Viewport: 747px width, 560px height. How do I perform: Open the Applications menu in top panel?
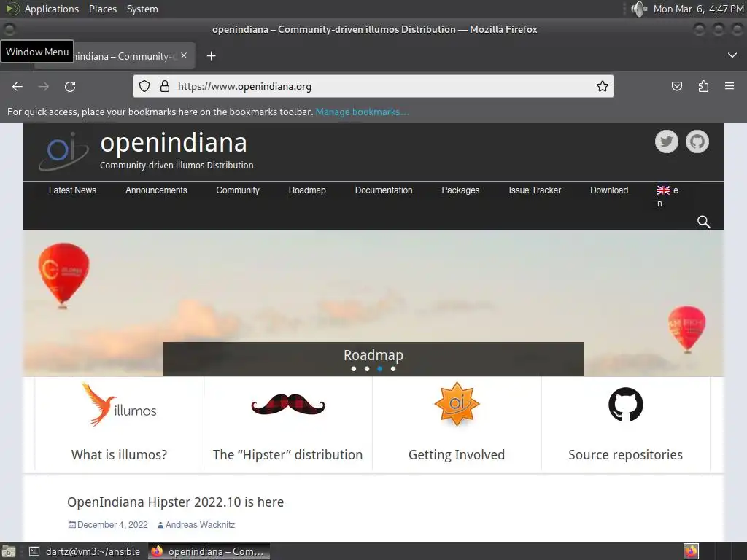[x=52, y=9]
